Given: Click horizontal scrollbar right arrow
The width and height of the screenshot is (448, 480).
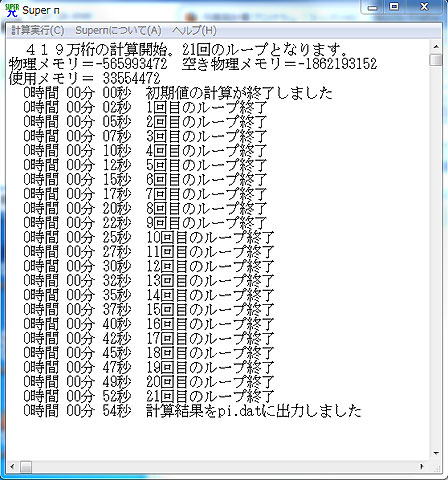Looking at the screenshot, I should (422, 466).
